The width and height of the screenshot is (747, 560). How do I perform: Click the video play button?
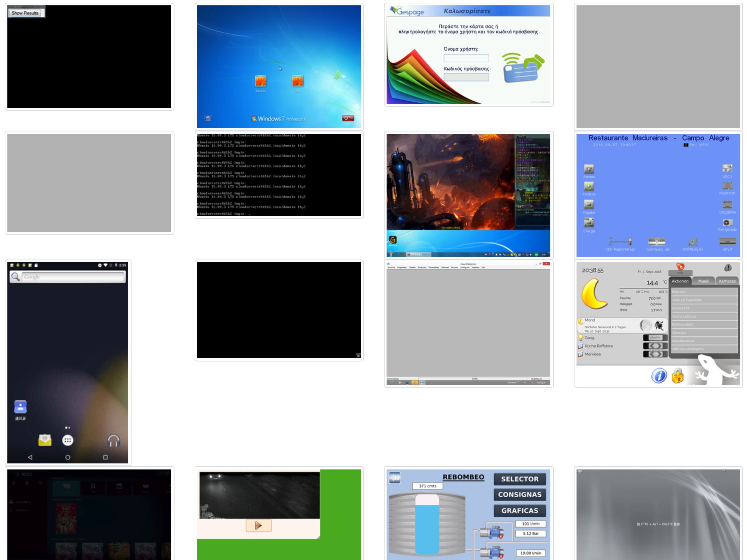(258, 525)
